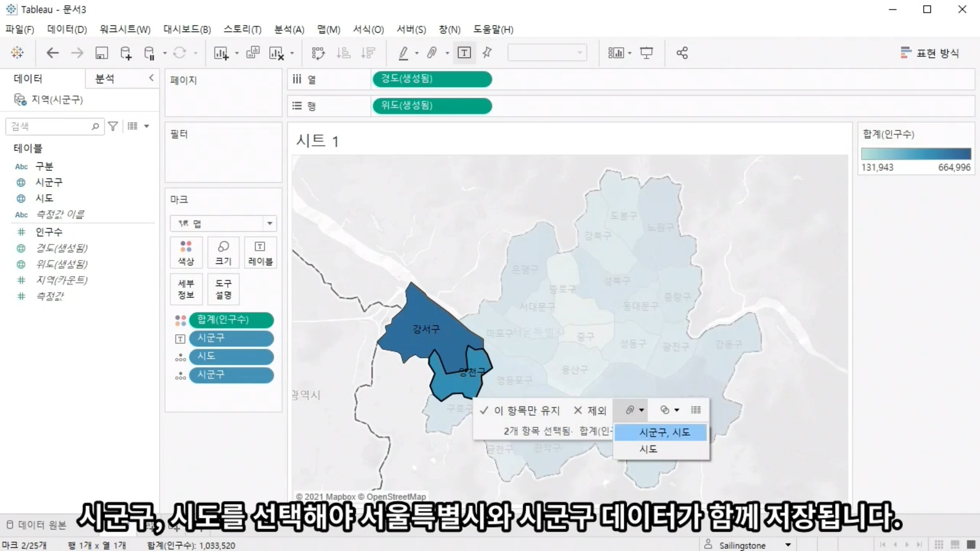980x551 pixels.
Task: Click the 제외 exclude button
Action: click(x=590, y=411)
